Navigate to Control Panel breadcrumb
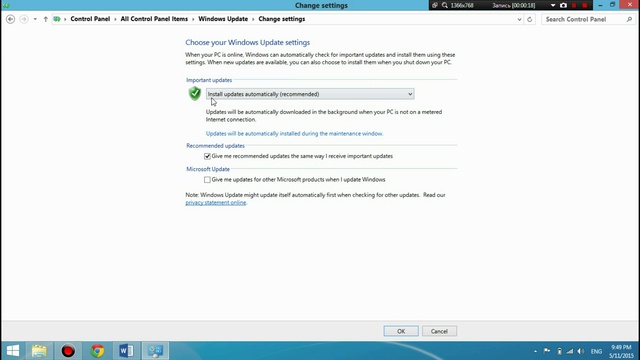 click(x=90, y=19)
